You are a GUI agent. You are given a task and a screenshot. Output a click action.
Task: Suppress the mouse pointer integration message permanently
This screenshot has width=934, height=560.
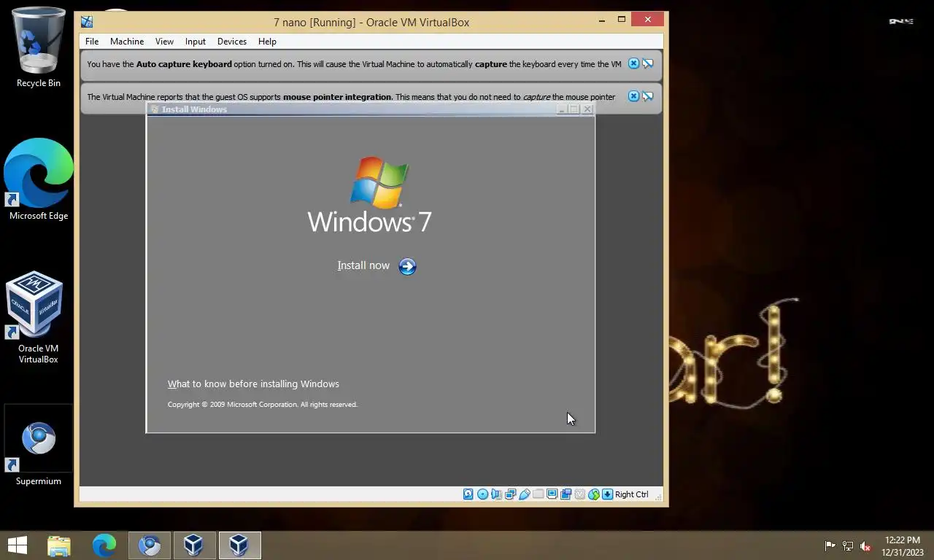pos(647,96)
